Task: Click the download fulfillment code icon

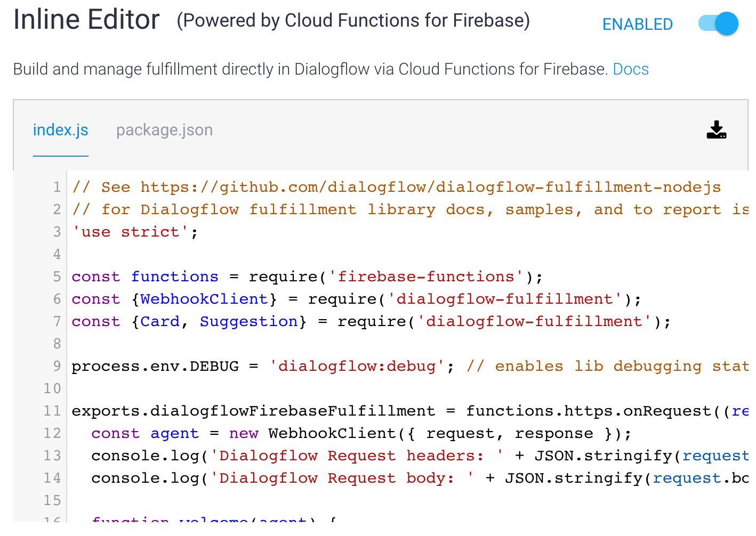Action: pos(717,131)
